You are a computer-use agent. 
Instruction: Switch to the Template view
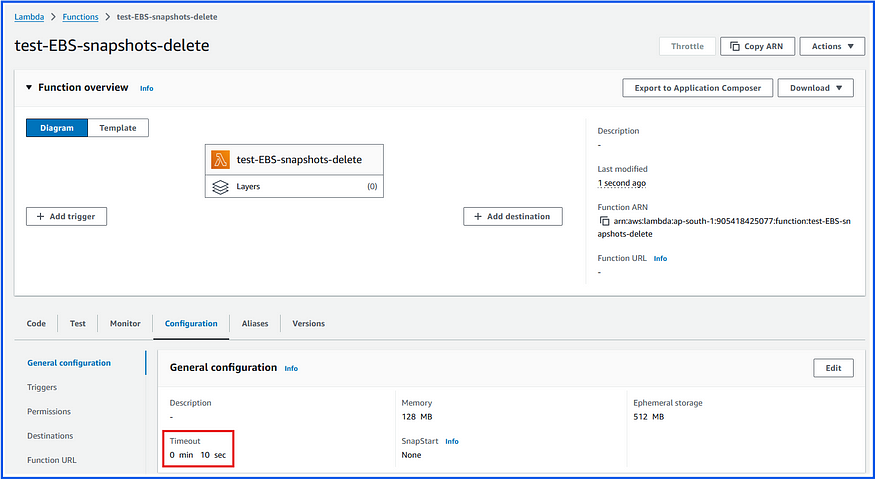coord(118,128)
